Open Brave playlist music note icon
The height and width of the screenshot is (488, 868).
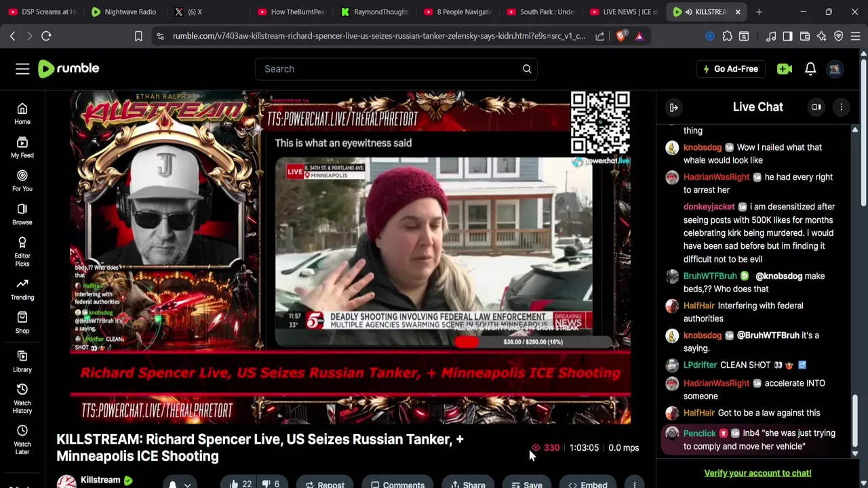click(771, 36)
